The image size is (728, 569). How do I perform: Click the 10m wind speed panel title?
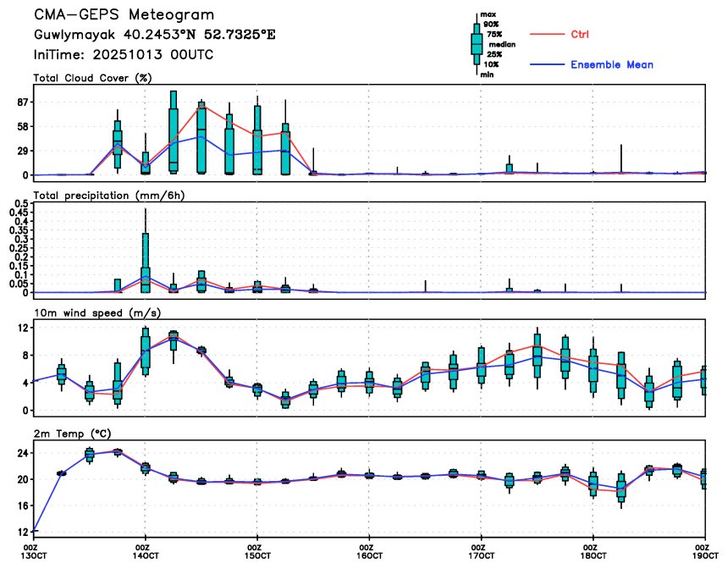(x=97, y=313)
